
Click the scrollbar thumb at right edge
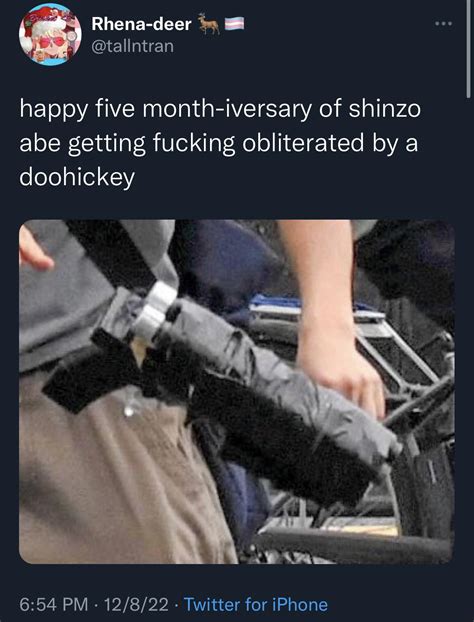468,48
